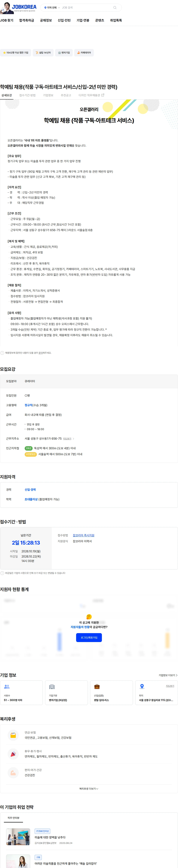The width and height of the screenshot is (178, 868).
Task: Open the 신입·인턴 menu
Action: tap(64, 21)
